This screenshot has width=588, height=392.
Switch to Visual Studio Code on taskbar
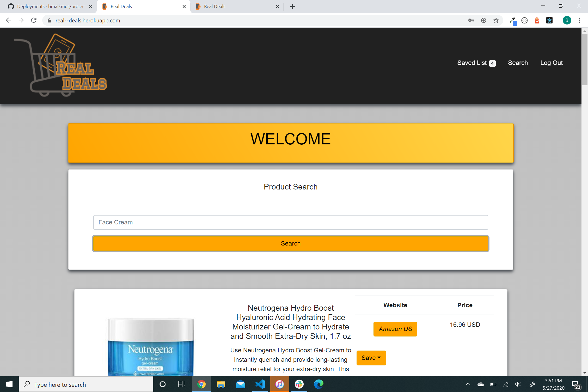pos(260,384)
